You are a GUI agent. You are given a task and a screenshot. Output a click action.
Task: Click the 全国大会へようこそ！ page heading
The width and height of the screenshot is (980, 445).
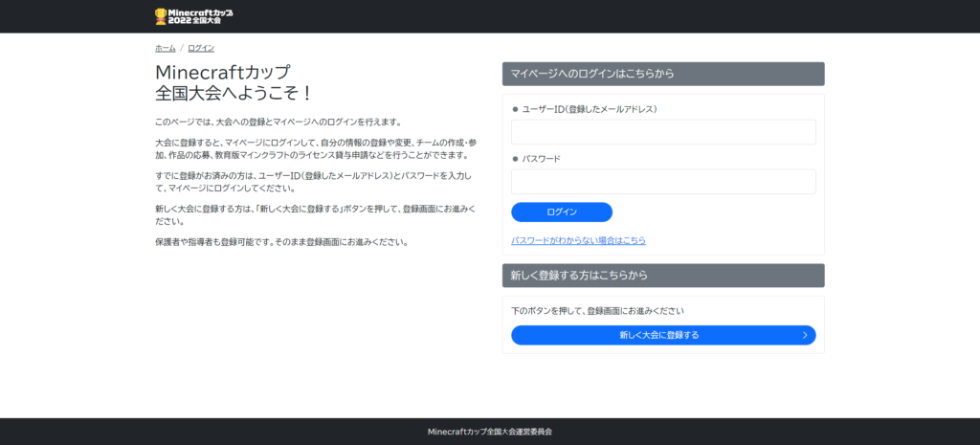(x=234, y=94)
